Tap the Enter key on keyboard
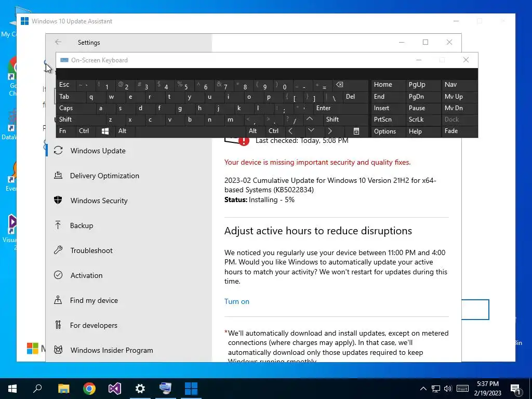 point(341,108)
